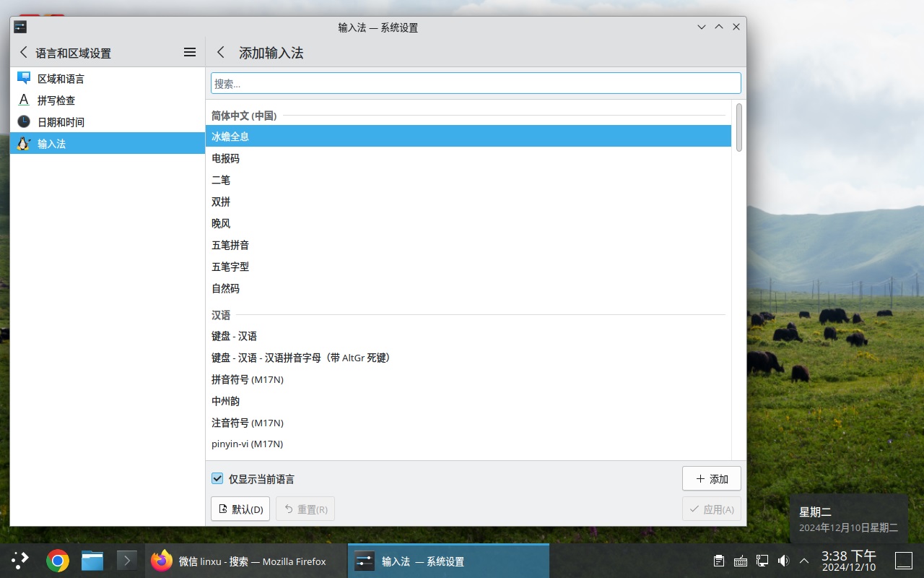Click the 输入法 penguin icon

(x=24, y=143)
